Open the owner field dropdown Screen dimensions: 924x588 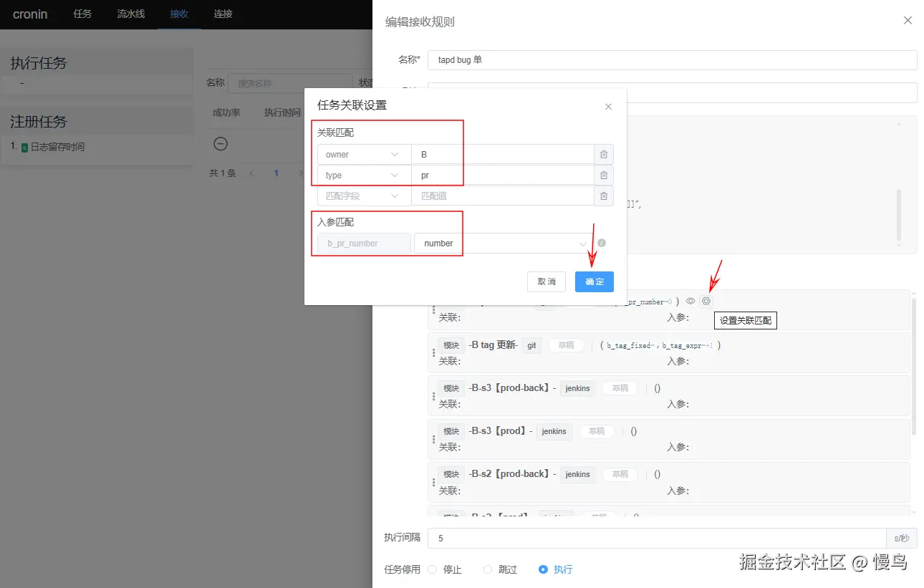click(364, 155)
